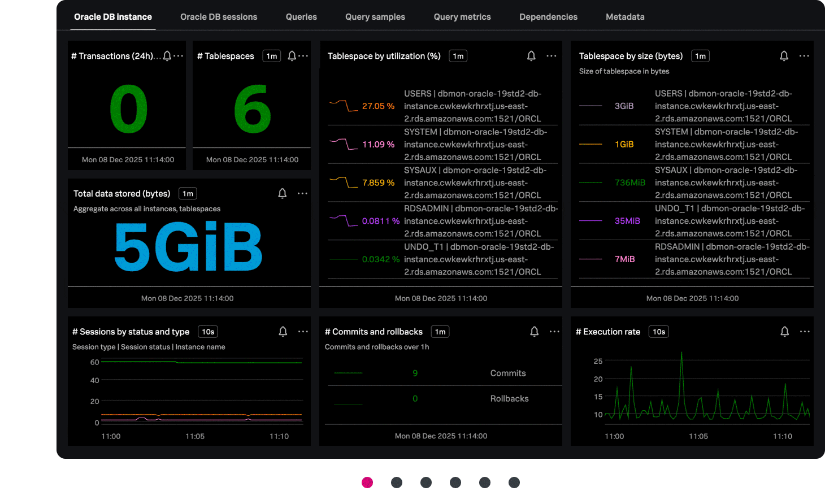Switch to the Query metrics tab
Image resolution: width=825 pixels, height=504 pixels.
[462, 16]
